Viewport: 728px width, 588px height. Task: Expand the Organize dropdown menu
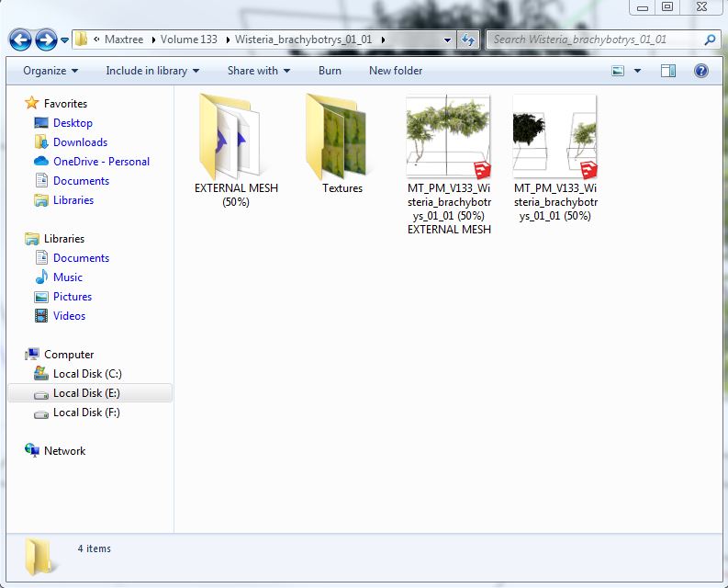(x=50, y=71)
